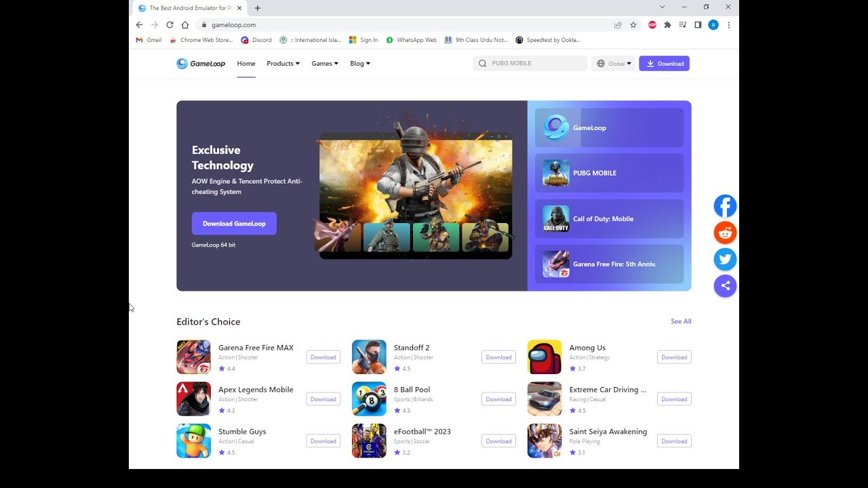Download 8 Ball Pool
This screenshot has width=868, height=488.
click(x=498, y=399)
